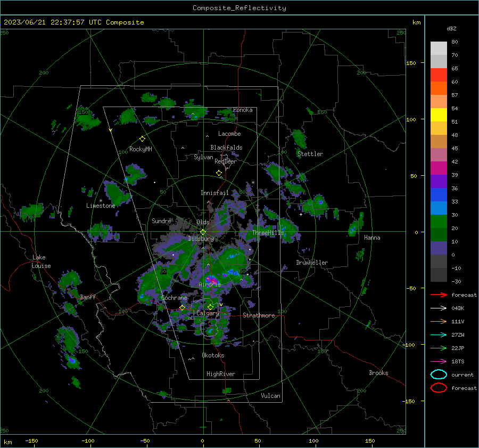479x448 pixels.
Task: Click the gold 48-51 dBZ swatch
Action: click(439, 128)
